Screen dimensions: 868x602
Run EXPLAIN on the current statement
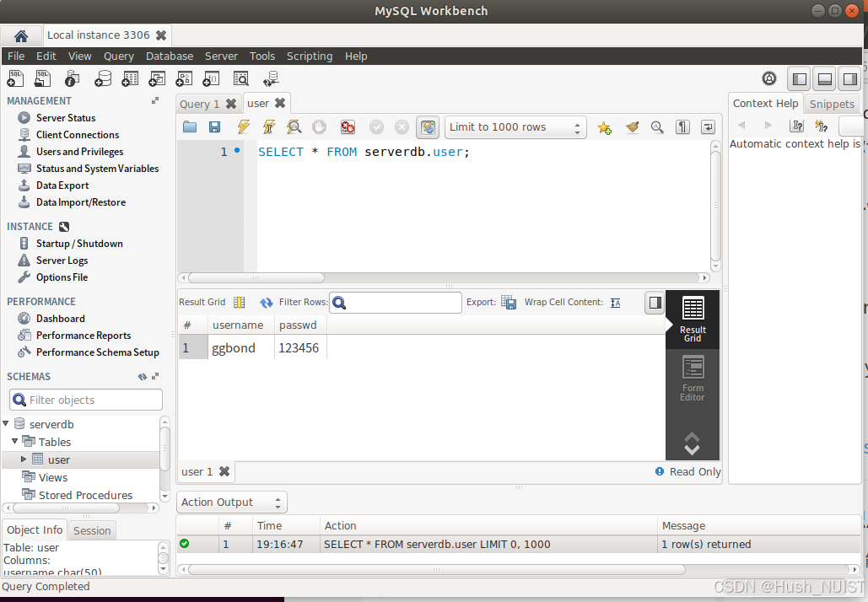294,127
